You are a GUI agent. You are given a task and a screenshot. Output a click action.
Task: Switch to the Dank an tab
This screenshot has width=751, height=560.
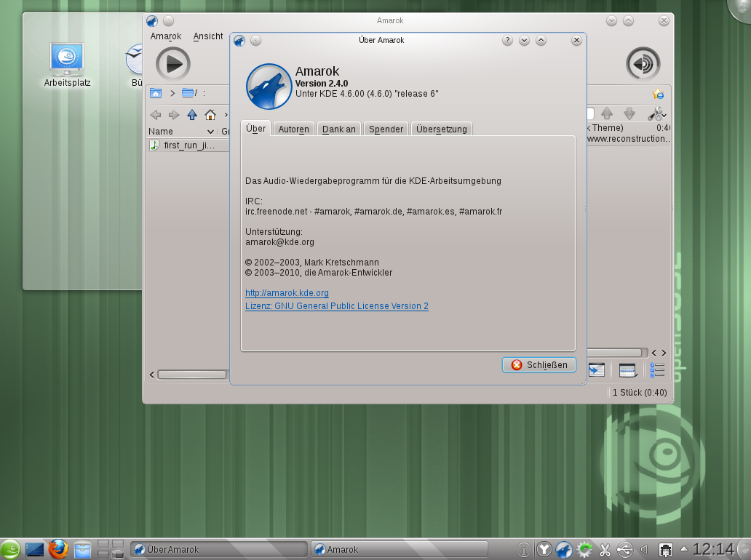338,128
